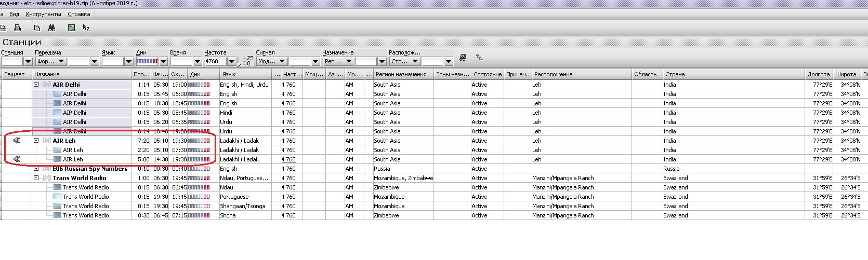The image size is (868, 260).
Task: Open the Справка menu
Action: 79,14
